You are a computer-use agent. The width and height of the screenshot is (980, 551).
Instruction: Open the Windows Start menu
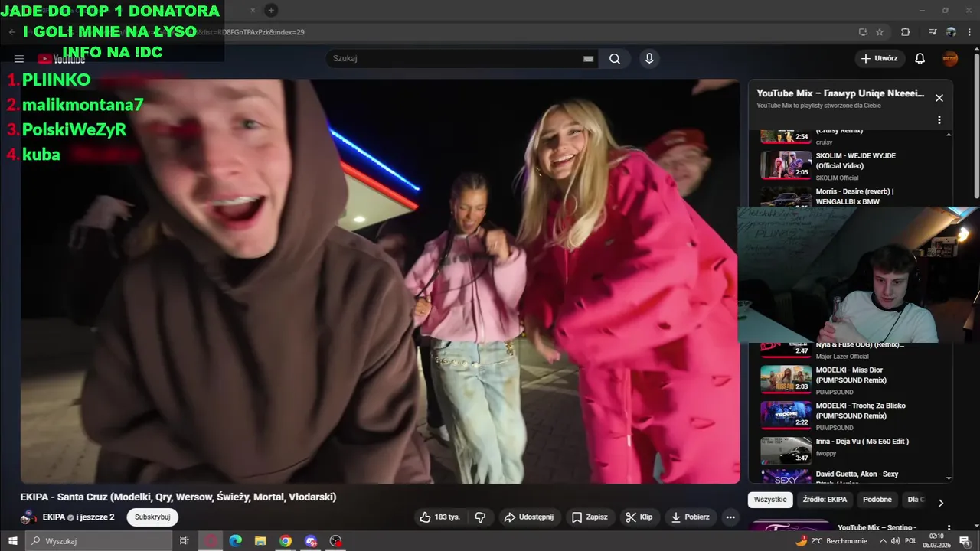(x=12, y=541)
